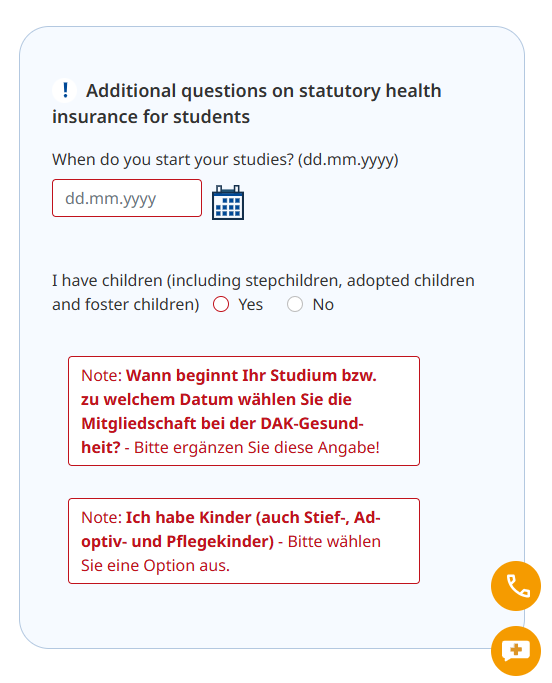Image resolution: width=552 pixels, height=683 pixels.
Task: Click "Sie eine Option aus." message text
Action: pyautogui.click(x=155, y=565)
